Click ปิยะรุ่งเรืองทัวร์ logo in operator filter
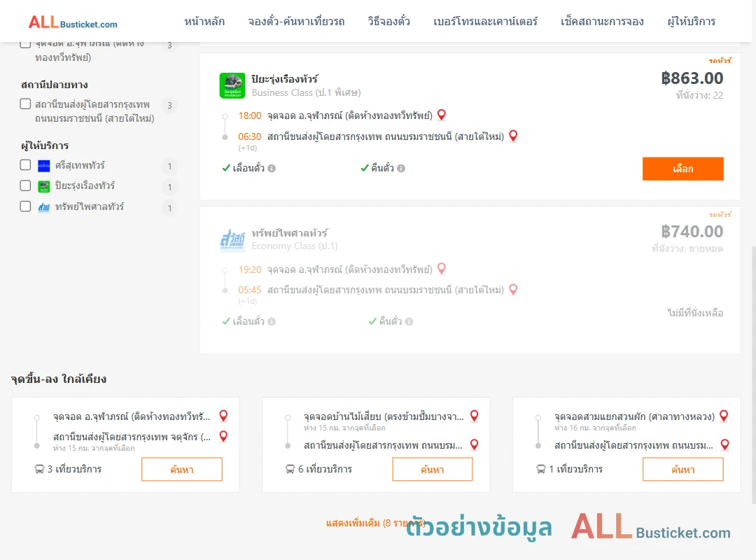This screenshot has height=560, width=756. coord(44,186)
